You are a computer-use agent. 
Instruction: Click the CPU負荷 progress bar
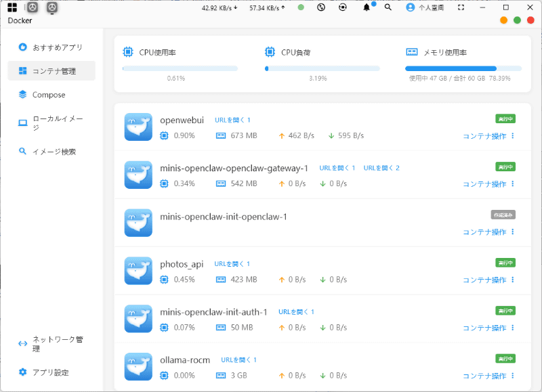coord(322,68)
